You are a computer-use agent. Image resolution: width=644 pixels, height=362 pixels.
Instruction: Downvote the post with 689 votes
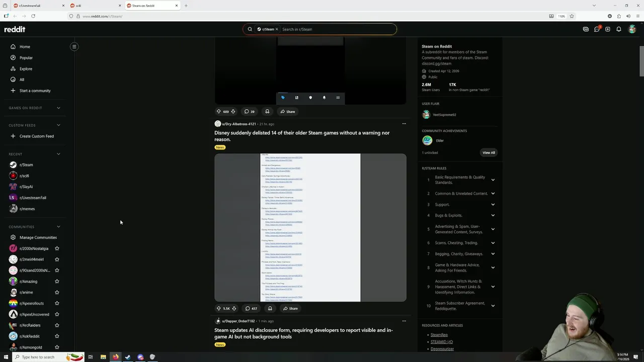233,112
